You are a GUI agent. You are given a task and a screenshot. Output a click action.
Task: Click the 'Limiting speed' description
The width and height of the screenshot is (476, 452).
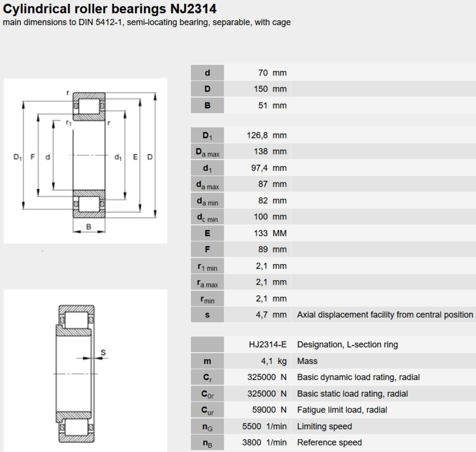324,426
